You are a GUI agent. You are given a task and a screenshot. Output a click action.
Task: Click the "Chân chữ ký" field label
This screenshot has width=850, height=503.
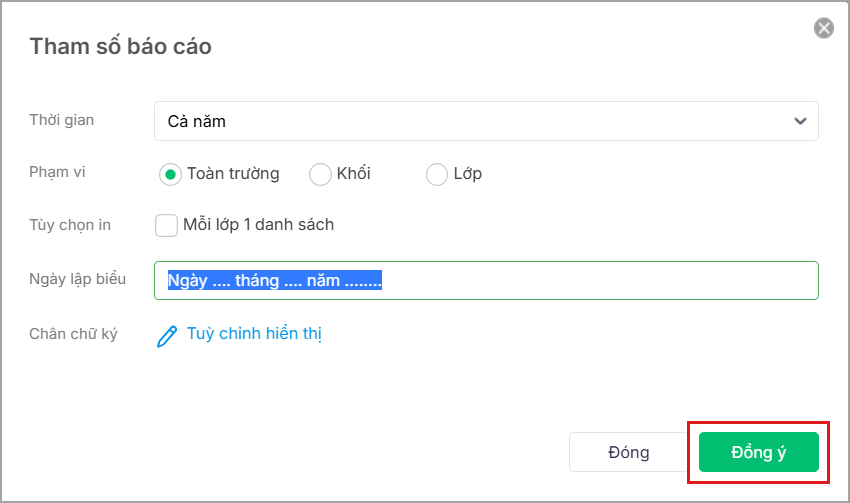[x=74, y=334]
